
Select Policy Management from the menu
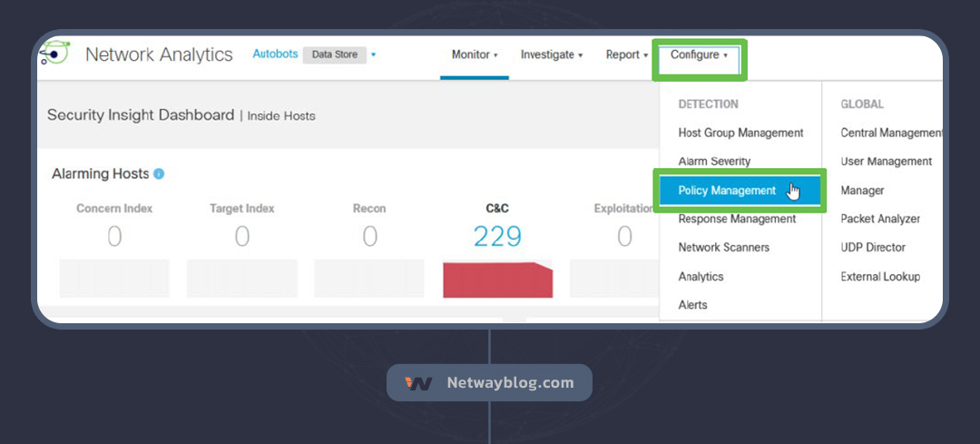pyautogui.click(x=728, y=191)
